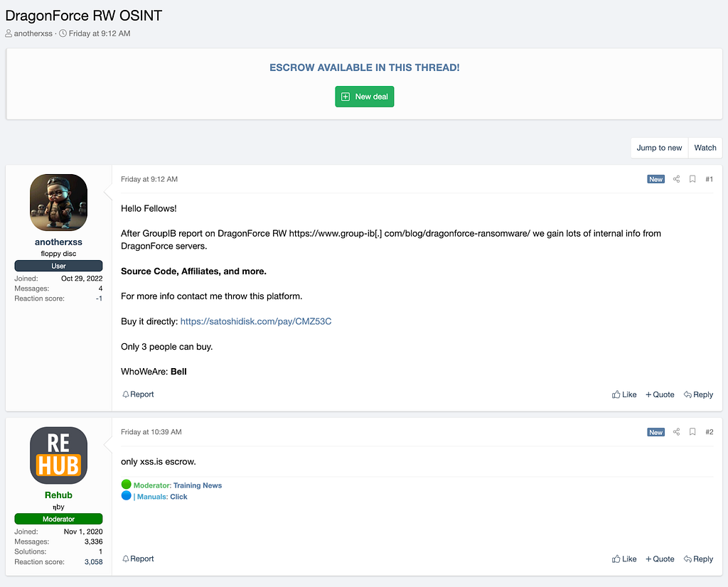Like the post by Rehub
This screenshot has width=728, height=587.
tap(624, 559)
